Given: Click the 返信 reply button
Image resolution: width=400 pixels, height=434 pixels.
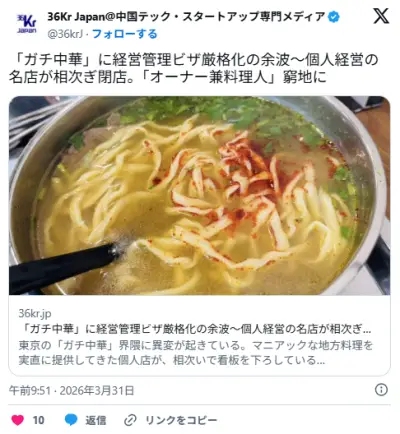Looking at the screenshot, I should point(96,420).
